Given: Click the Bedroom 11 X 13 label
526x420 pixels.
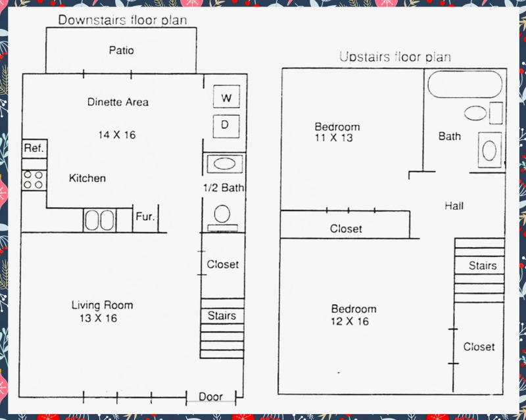Looking at the screenshot, I should pyautogui.click(x=337, y=131).
